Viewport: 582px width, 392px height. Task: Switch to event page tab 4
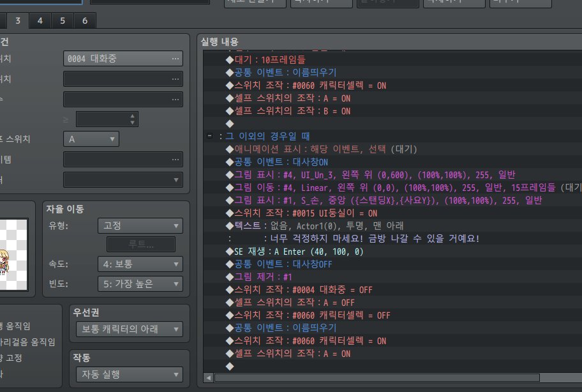click(38, 20)
